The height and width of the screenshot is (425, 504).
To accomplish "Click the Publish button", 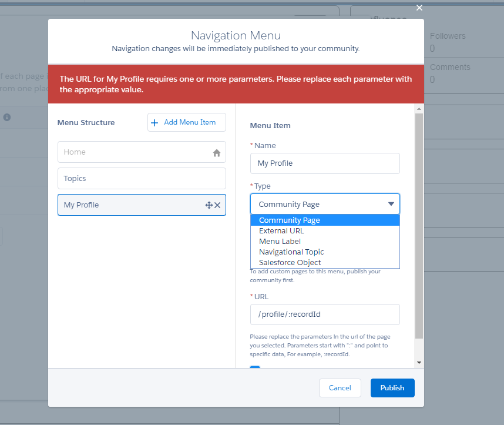I will [x=392, y=388].
